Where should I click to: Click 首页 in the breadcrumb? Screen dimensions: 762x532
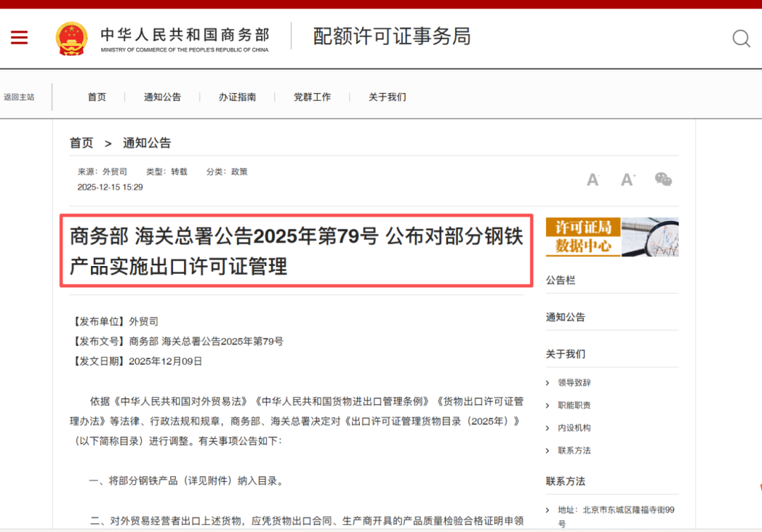click(81, 143)
